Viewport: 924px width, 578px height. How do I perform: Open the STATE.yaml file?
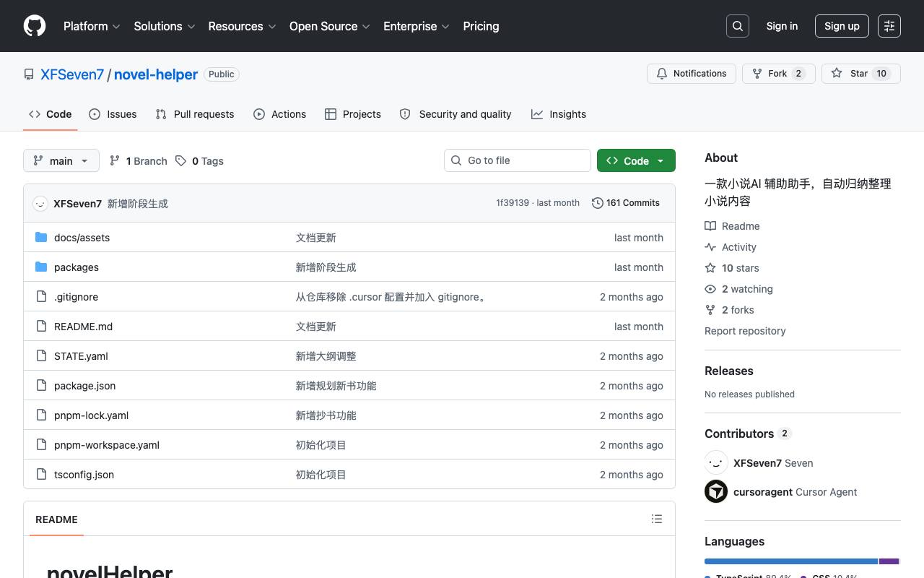pyautogui.click(x=81, y=356)
